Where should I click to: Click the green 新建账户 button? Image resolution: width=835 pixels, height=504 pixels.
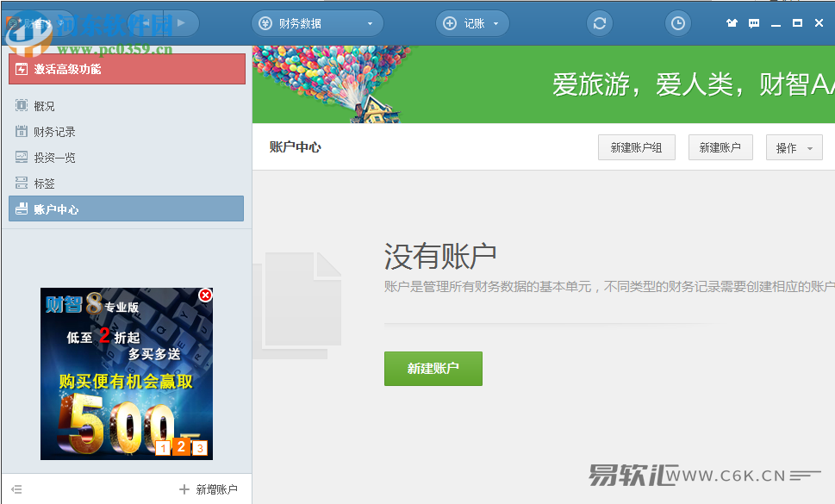pyautogui.click(x=433, y=369)
